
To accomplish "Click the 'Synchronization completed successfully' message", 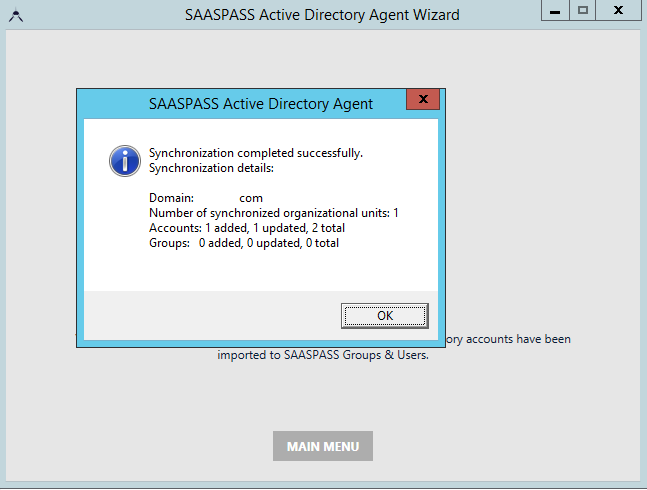I will (x=255, y=153).
